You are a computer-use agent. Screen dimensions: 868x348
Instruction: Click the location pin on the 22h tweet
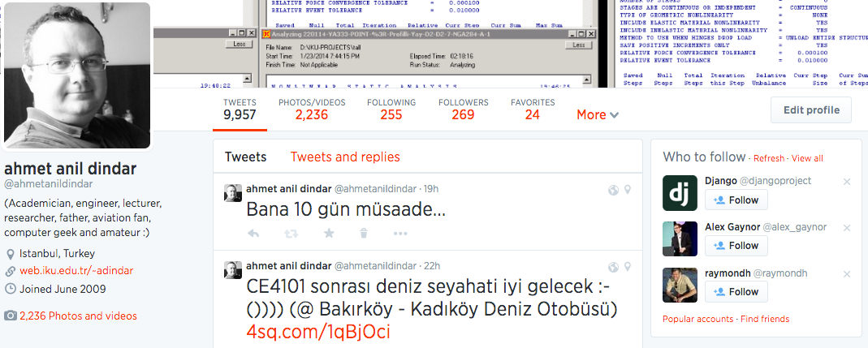628,267
